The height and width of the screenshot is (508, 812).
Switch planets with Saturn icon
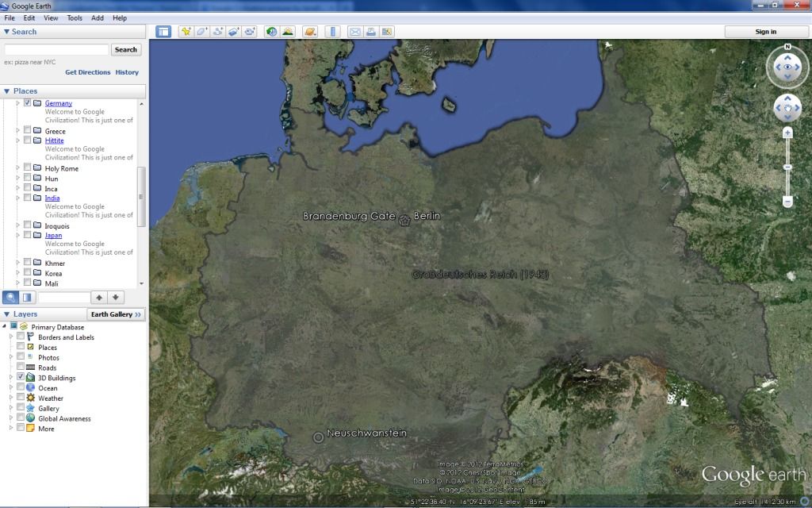(x=310, y=32)
